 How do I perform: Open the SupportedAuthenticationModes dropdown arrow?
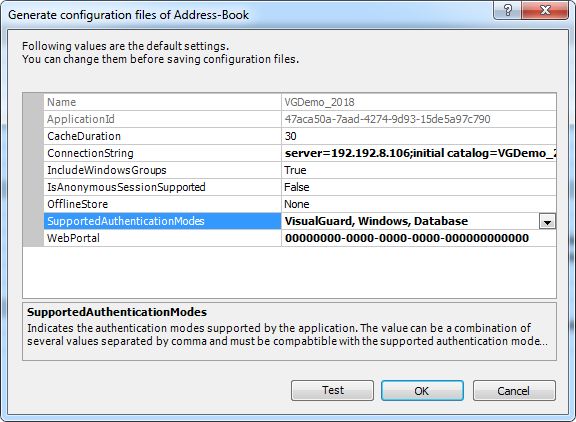click(547, 221)
